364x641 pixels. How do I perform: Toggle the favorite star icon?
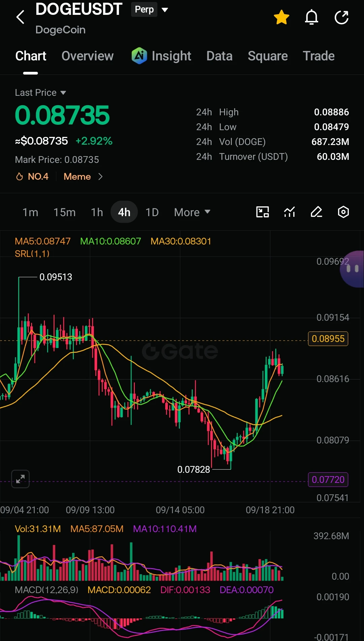coord(281,18)
